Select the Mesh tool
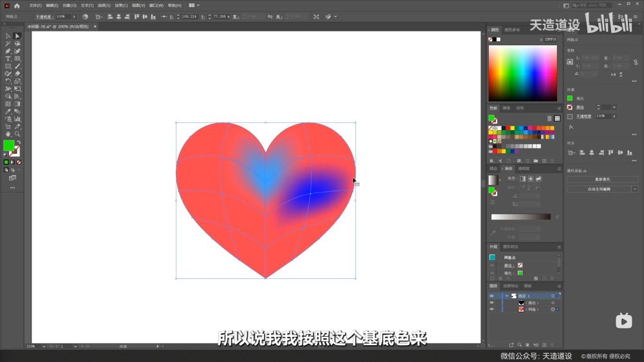This screenshot has width=644, height=362. 8,104
